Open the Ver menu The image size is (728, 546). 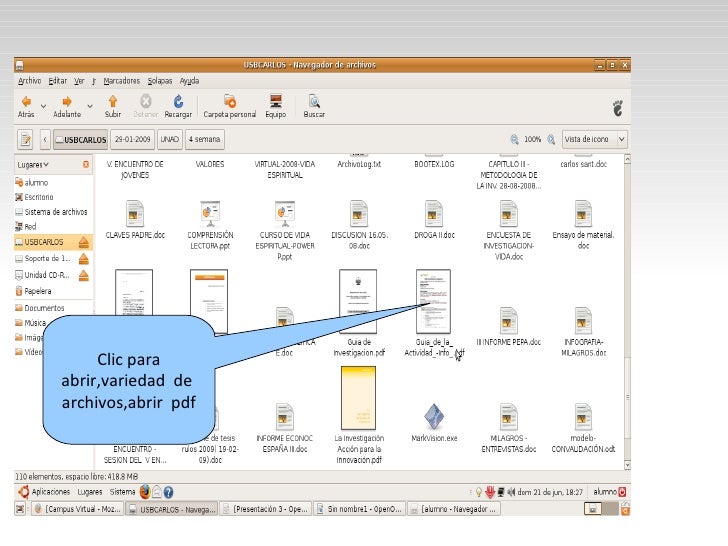pos(79,81)
